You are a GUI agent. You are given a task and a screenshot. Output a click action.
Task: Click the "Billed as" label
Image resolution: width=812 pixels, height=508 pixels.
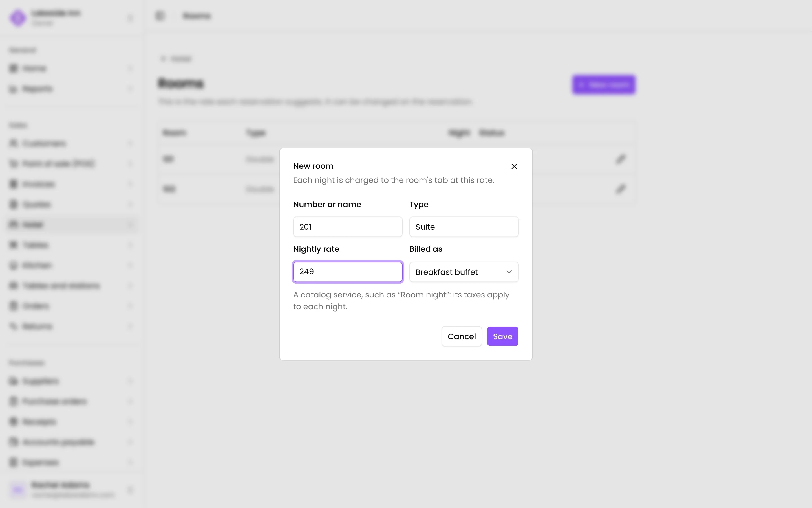click(x=426, y=249)
